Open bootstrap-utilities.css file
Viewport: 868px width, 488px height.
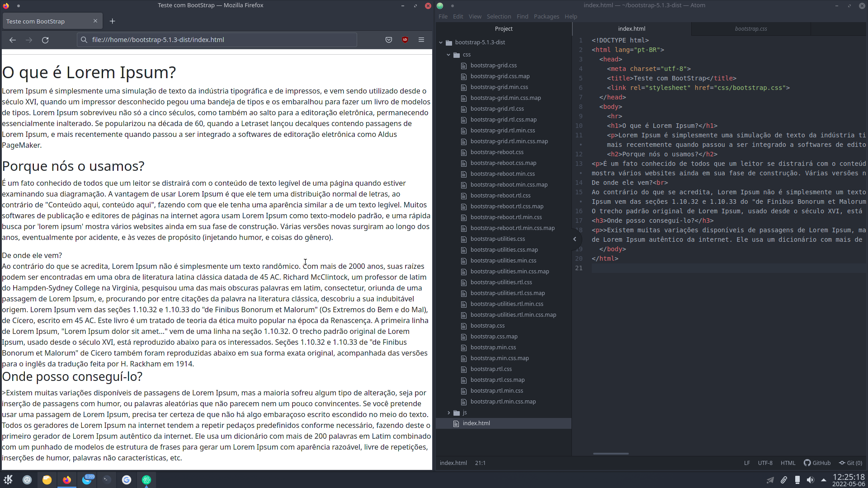point(497,239)
